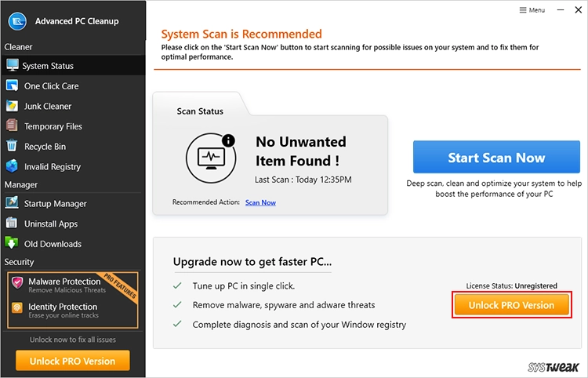
Task: Click Unlock PRO Version beside License Status
Action: pyautogui.click(x=511, y=305)
